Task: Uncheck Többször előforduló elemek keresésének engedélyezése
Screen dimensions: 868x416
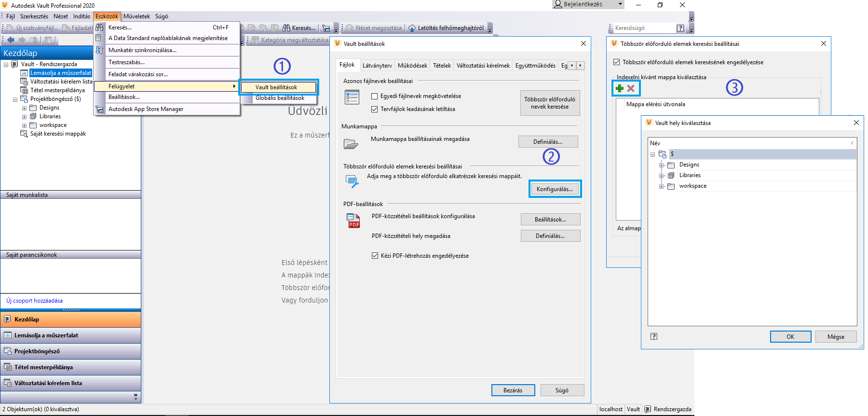Action: point(616,62)
